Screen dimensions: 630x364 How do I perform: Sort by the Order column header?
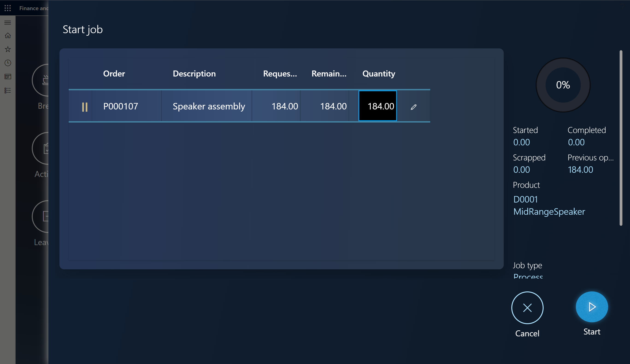click(x=114, y=73)
